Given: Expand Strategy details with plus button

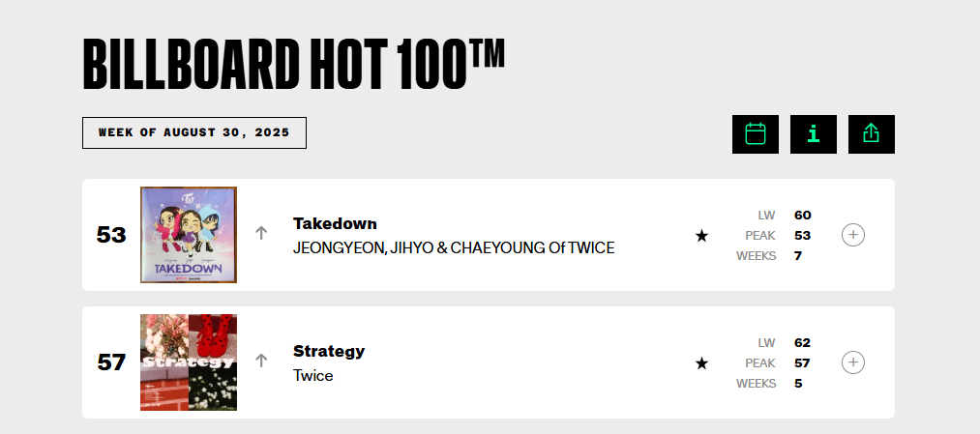Looking at the screenshot, I should [852, 362].
